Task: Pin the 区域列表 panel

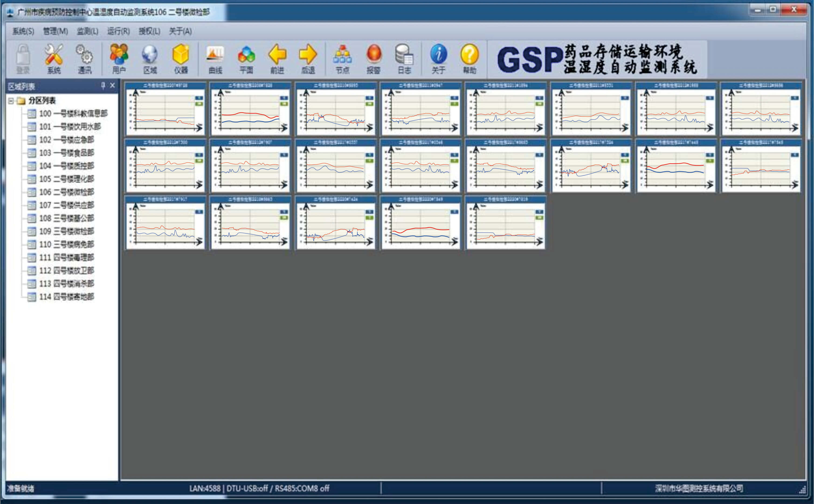Action: (103, 86)
